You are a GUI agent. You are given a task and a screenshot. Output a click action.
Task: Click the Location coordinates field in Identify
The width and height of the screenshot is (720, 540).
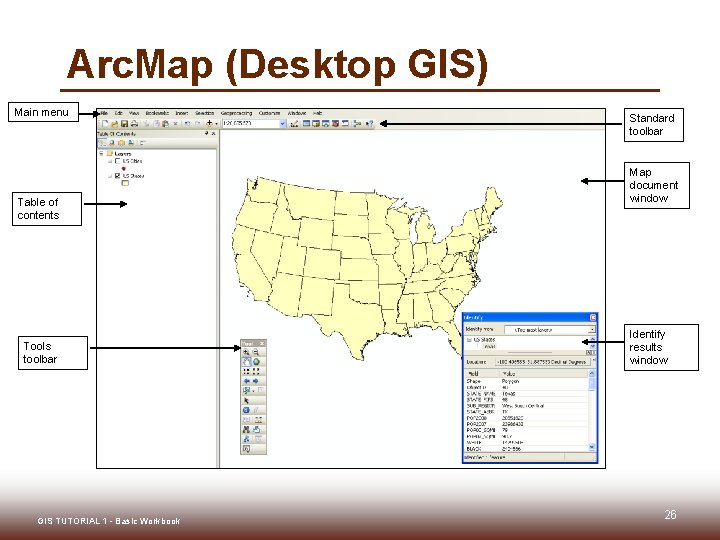(543, 362)
